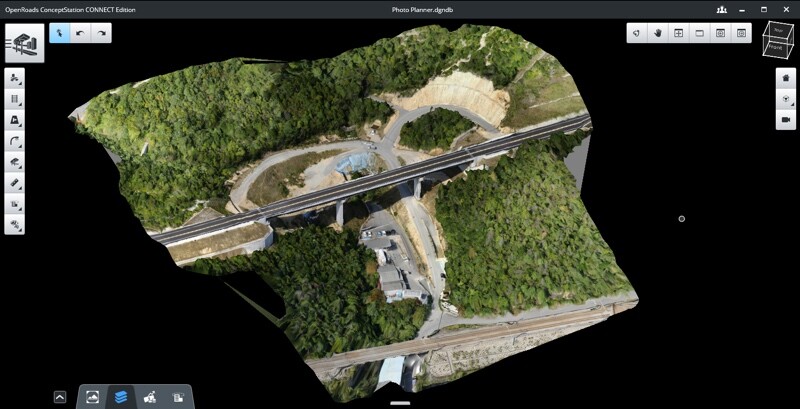Expand the curved road placement tool flyout
This screenshot has width=800, height=409.
(15, 142)
